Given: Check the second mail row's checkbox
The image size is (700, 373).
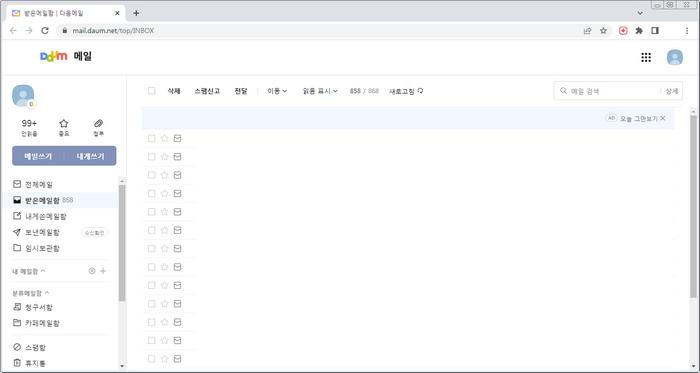Looking at the screenshot, I should pos(151,157).
